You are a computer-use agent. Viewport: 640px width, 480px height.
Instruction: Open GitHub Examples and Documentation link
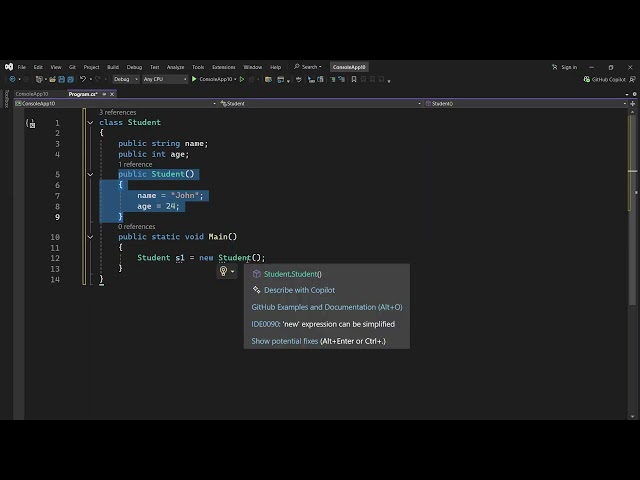pyautogui.click(x=327, y=307)
